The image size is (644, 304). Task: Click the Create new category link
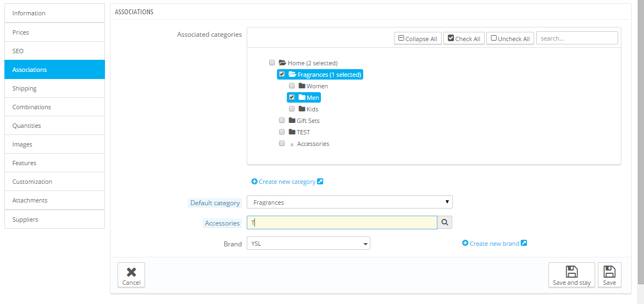(287, 182)
